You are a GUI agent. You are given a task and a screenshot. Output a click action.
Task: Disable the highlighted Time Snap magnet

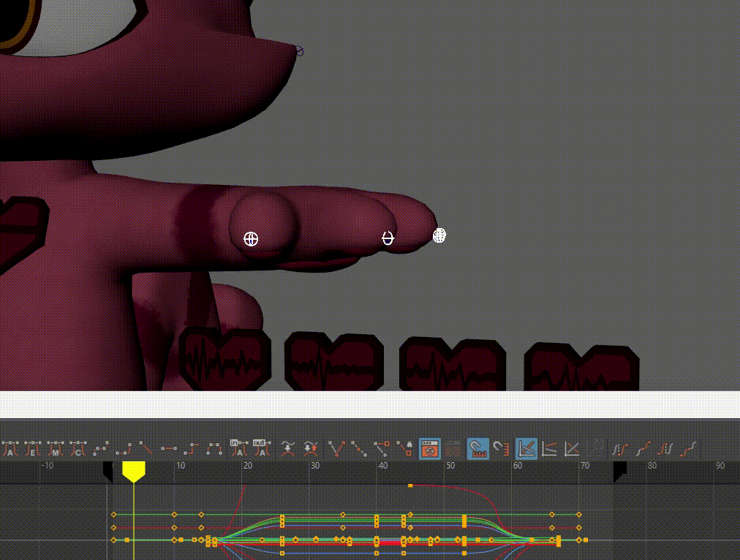click(477, 447)
